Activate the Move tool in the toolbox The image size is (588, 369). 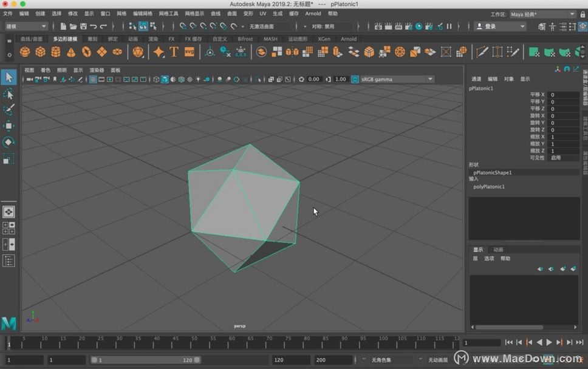click(9, 126)
